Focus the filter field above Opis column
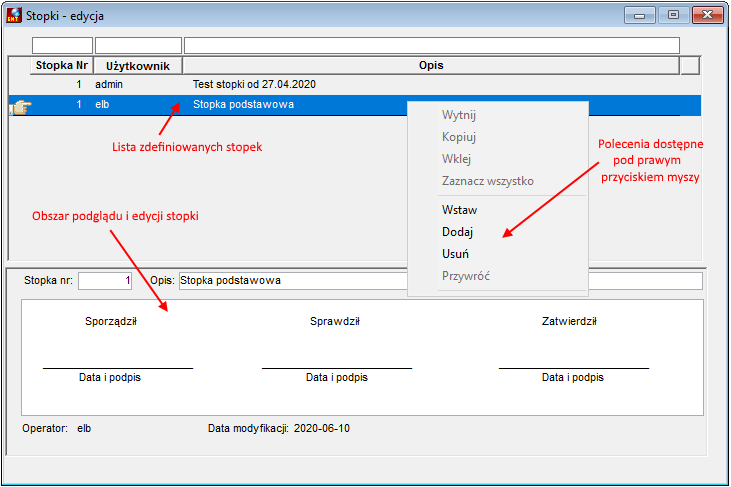 coord(432,46)
